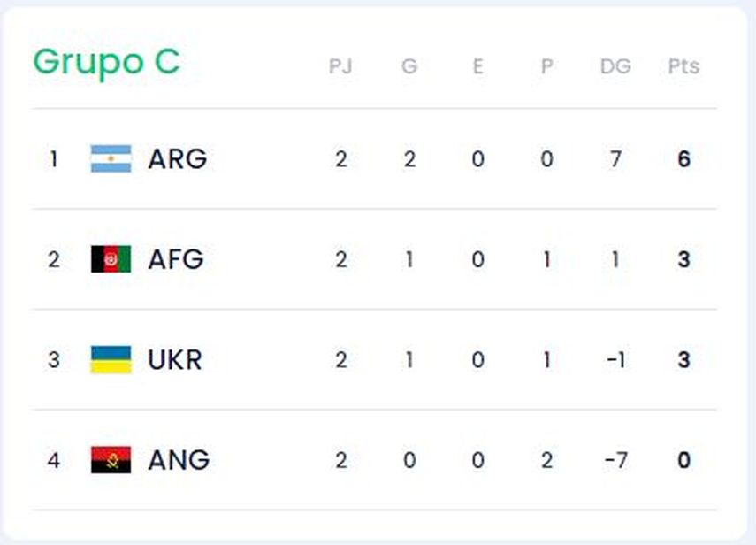
Task: Click Ukraine's goal difference of -1
Action: (615, 360)
